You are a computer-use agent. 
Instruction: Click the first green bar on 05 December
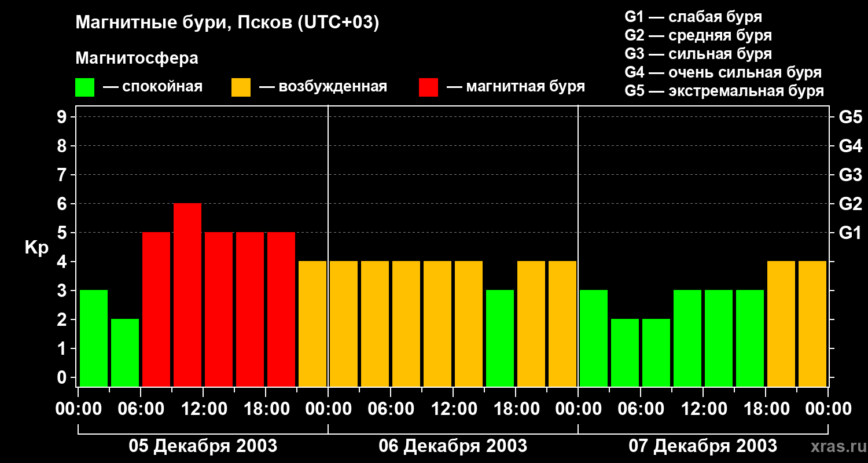pyautogui.click(x=94, y=339)
